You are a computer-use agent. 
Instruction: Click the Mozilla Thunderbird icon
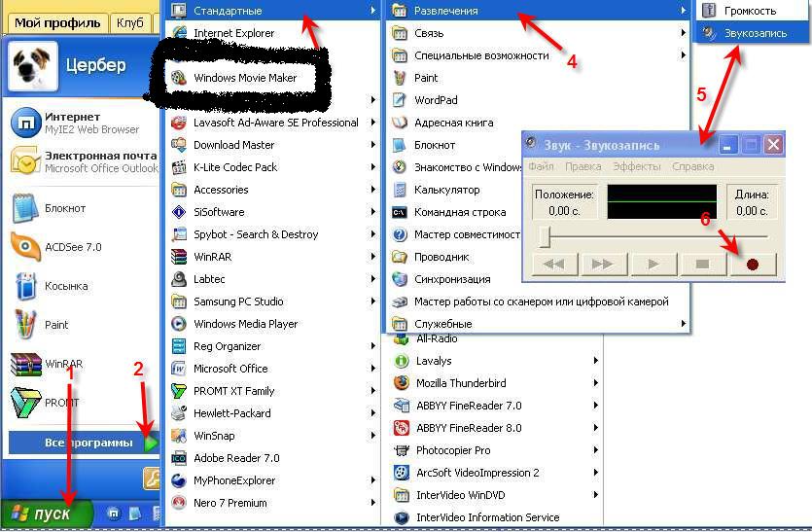402,383
